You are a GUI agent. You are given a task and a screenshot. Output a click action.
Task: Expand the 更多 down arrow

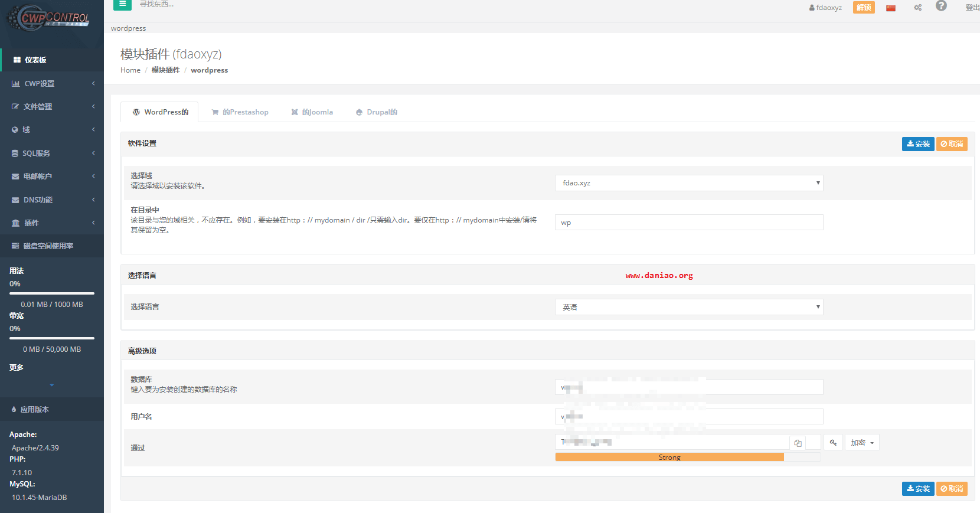point(52,385)
